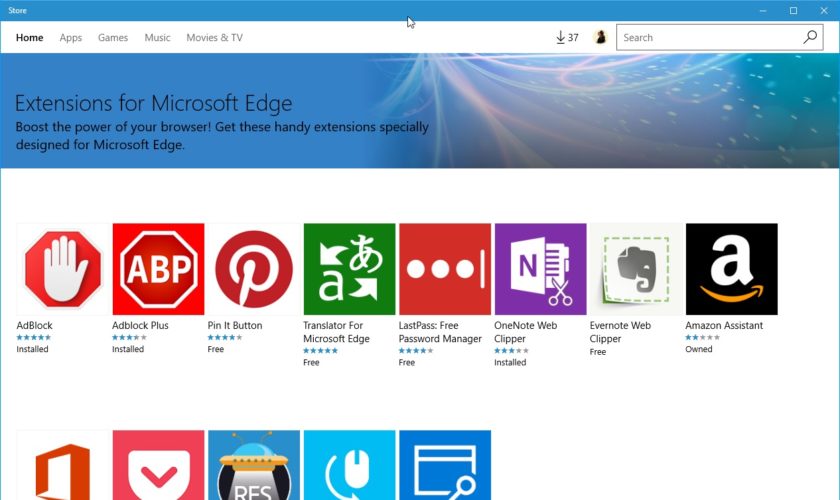Open the AdBlock extension icon
840x500 pixels.
(x=62, y=269)
